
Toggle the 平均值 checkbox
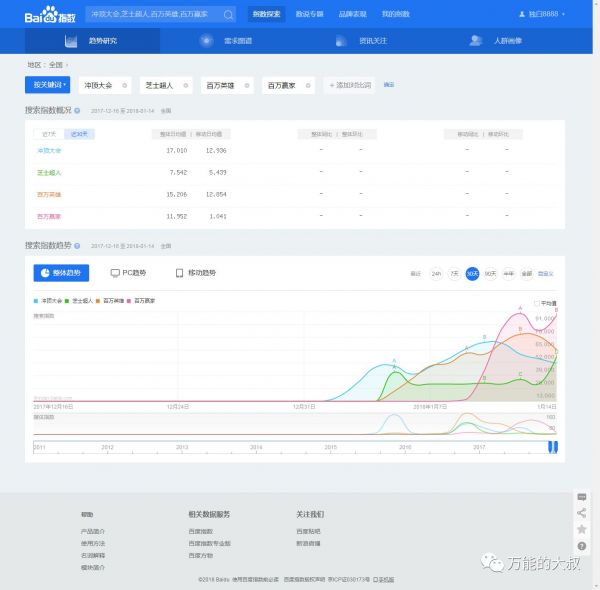click(x=537, y=303)
